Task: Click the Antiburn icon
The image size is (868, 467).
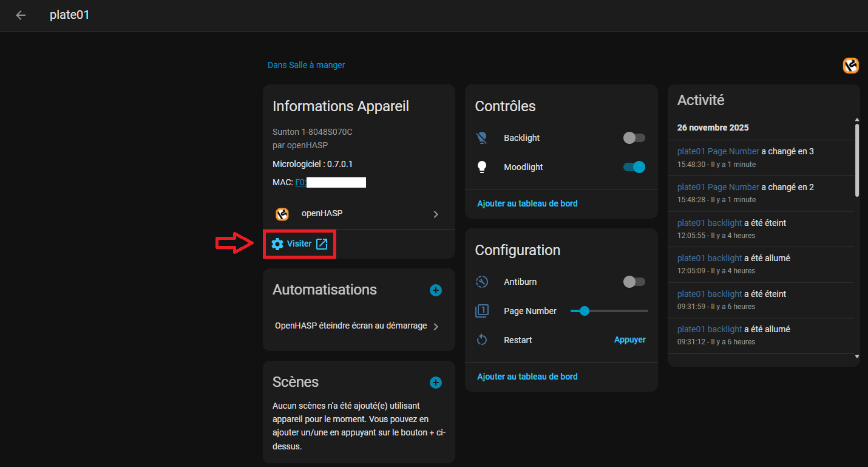Action: (x=482, y=282)
